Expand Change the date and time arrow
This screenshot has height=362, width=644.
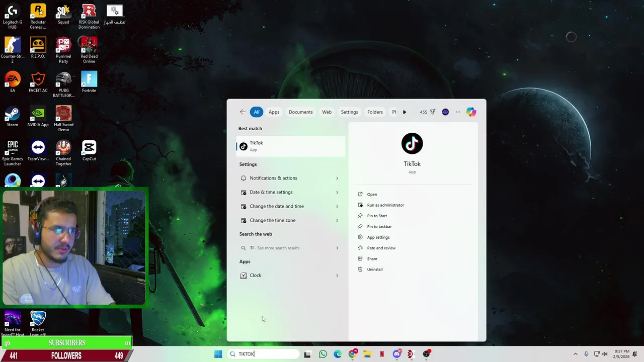pyautogui.click(x=337, y=206)
